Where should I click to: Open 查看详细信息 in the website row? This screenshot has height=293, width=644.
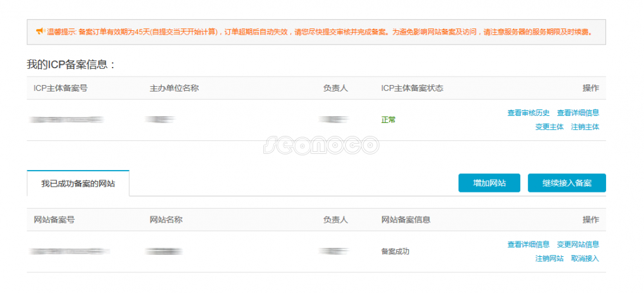tap(528, 244)
